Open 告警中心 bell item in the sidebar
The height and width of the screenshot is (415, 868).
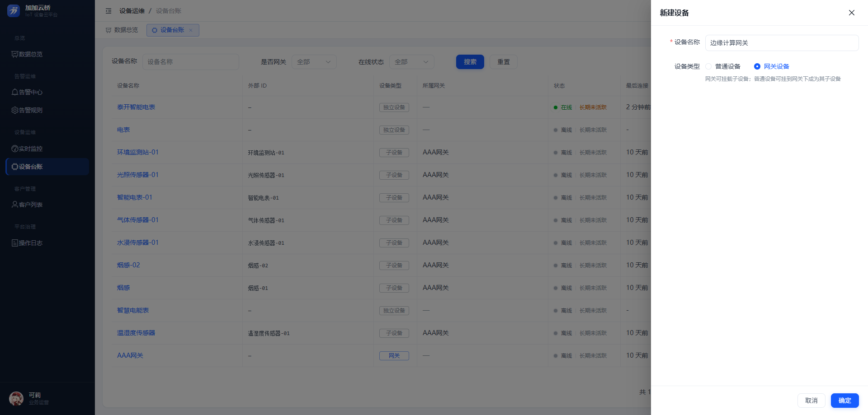click(47, 92)
